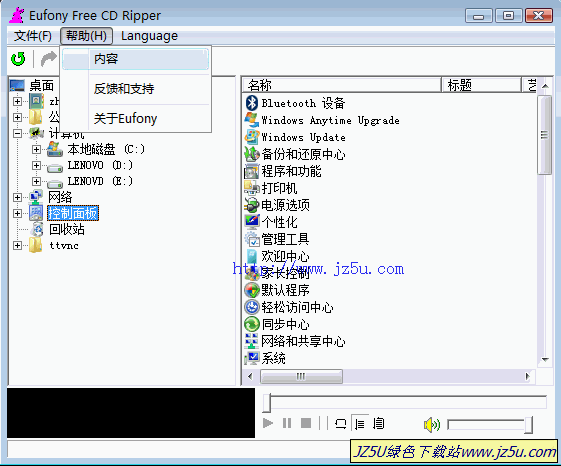Click the vertical scrollbar thumb
561x466 pixels.
pos(545,135)
